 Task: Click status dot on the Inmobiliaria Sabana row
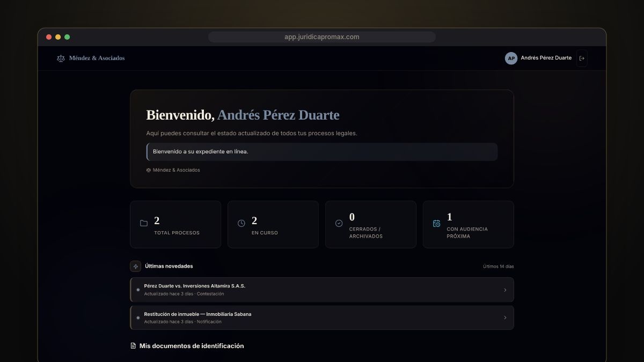pyautogui.click(x=138, y=317)
